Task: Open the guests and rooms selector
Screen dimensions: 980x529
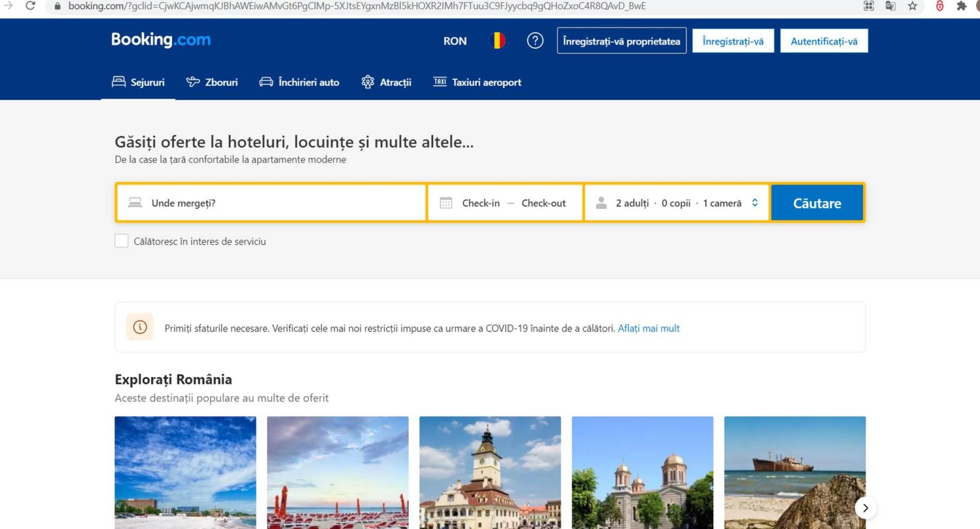Action: pos(676,202)
